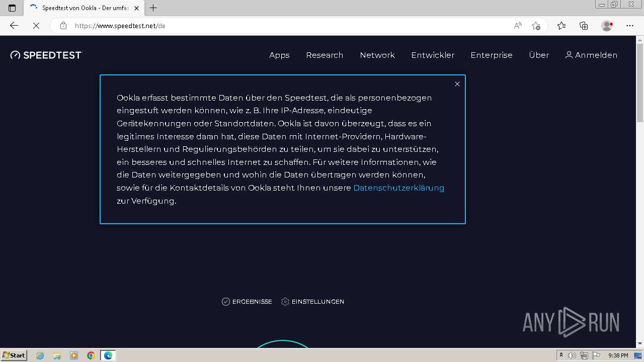Close the Speedtest von Ookla tab
This screenshot has height=362, width=644.
tap(136, 8)
